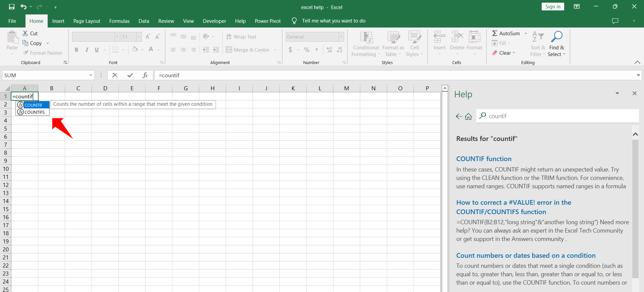Click the Insert cells icon
The height and width of the screenshot is (292, 644).
click(439, 37)
